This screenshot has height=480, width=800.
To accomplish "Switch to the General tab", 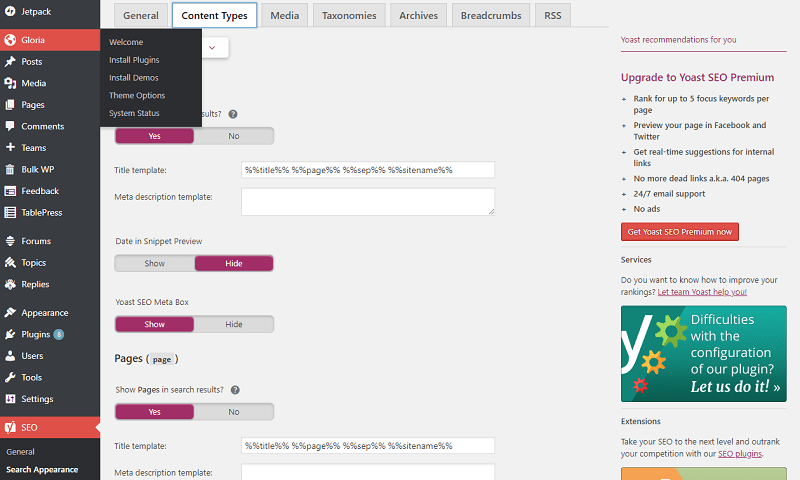I will [141, 15].
